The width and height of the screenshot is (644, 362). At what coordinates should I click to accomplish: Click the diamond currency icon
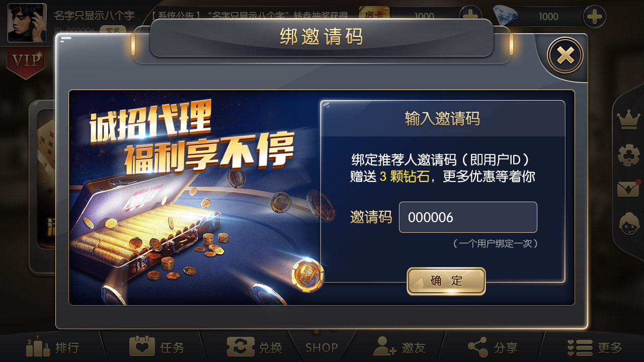505,16
